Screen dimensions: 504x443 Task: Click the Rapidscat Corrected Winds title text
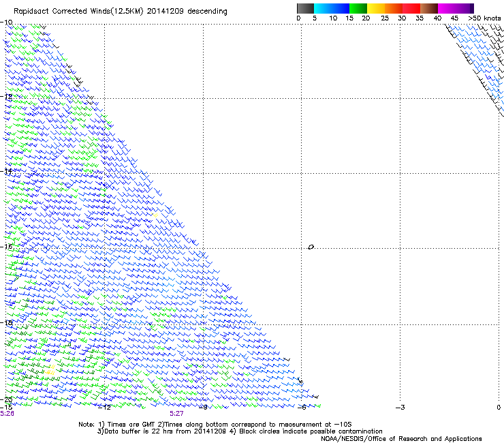pyautogui.click(x=121, y=12)
